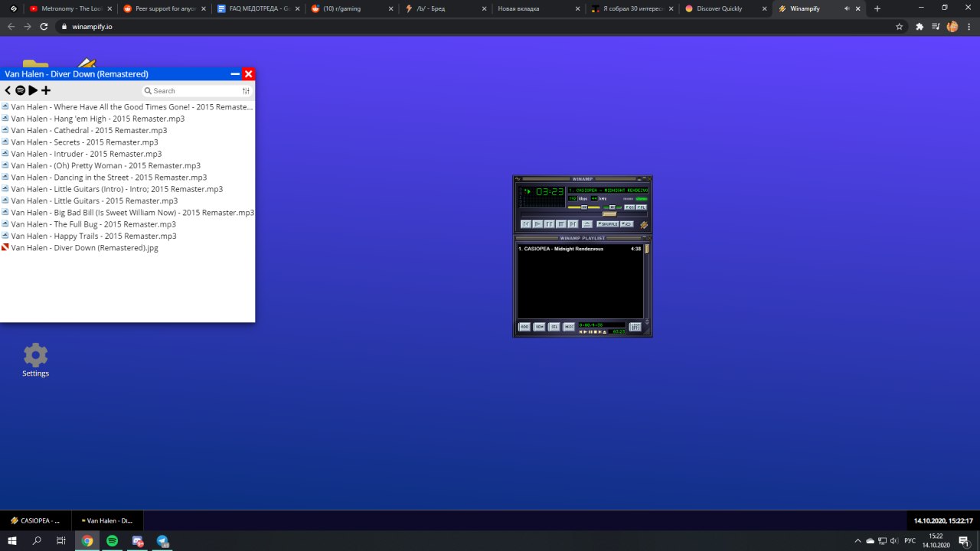Click the Winamp seek position bar

tap(583, 214)
